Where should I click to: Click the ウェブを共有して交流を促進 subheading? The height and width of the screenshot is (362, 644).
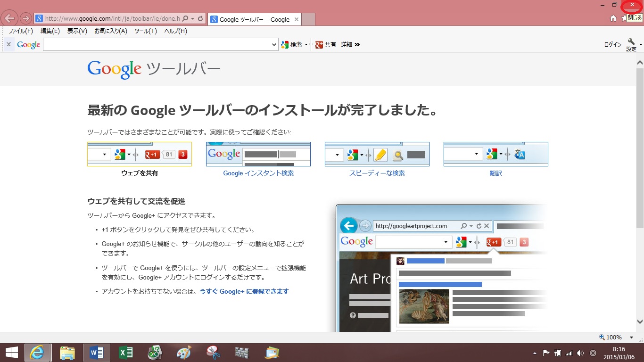point(136,201)
